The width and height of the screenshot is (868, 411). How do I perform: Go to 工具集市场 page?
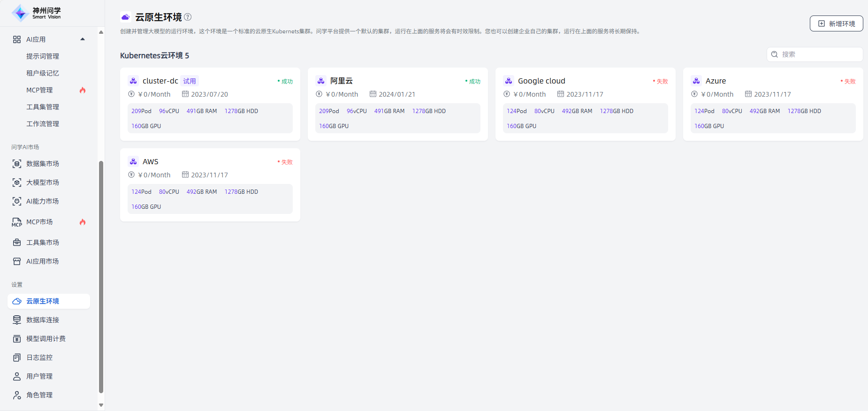click(x=43, y=243)
